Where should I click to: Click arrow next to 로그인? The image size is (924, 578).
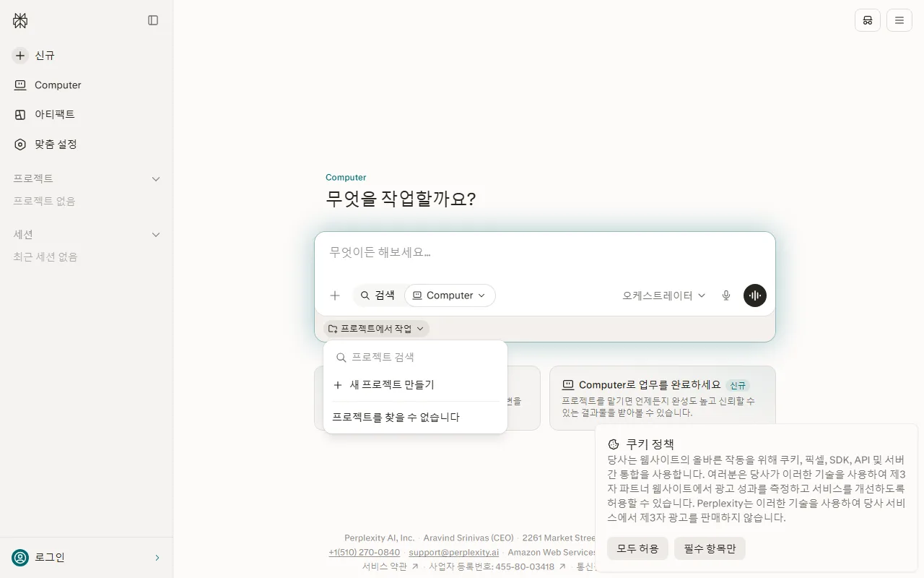157,557
